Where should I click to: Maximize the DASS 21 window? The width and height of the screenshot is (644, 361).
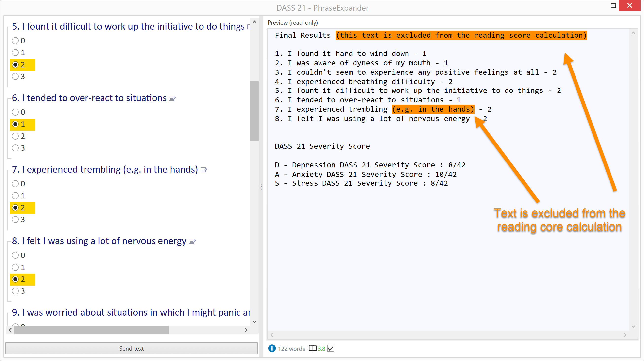pos(613,5)
